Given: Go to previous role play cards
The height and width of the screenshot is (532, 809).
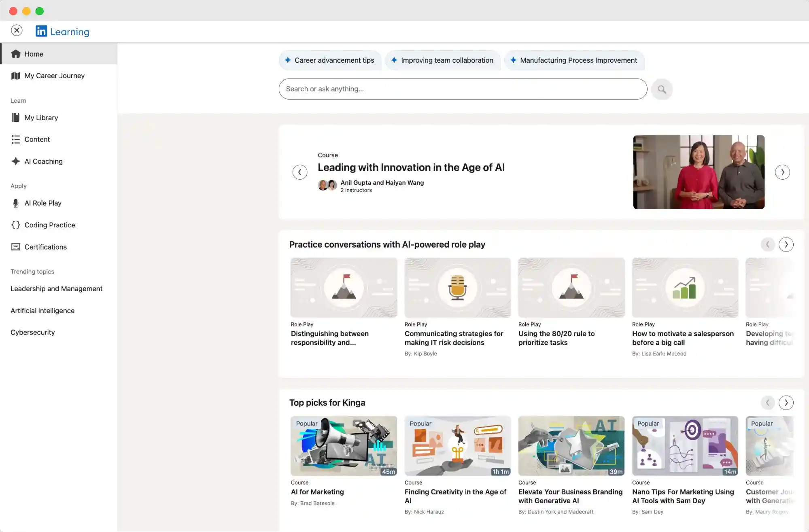Looking at the screenshot, I should [x=768, y=244].
